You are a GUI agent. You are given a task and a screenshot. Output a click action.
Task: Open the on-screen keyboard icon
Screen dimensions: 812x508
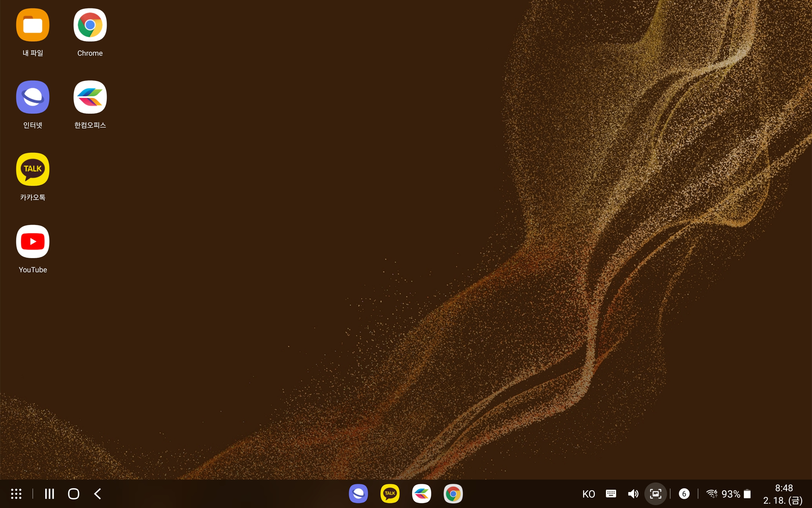tap(611, 494)
